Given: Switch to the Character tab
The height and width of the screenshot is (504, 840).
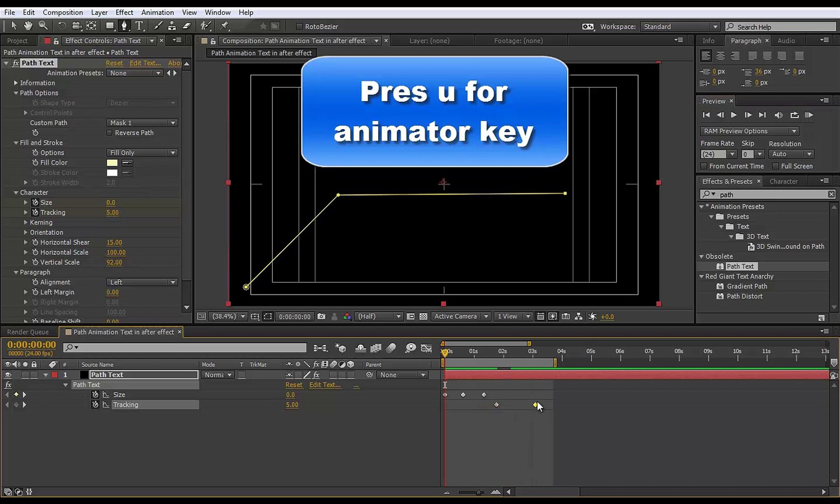Looking at the screenshot, I should (x=784, y=181).
